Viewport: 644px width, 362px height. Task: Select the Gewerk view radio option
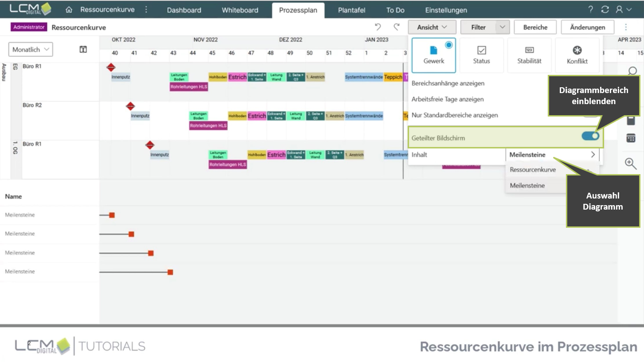[x=434, y=55]
